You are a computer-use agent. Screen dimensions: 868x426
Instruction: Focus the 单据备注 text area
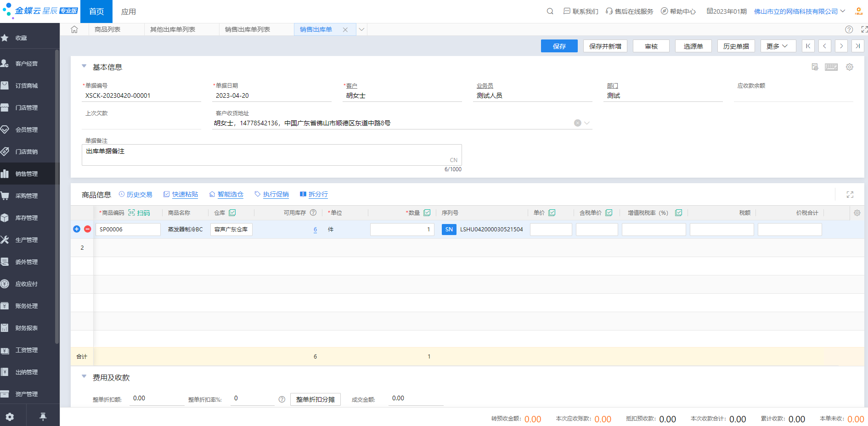[x=272, y=155]
